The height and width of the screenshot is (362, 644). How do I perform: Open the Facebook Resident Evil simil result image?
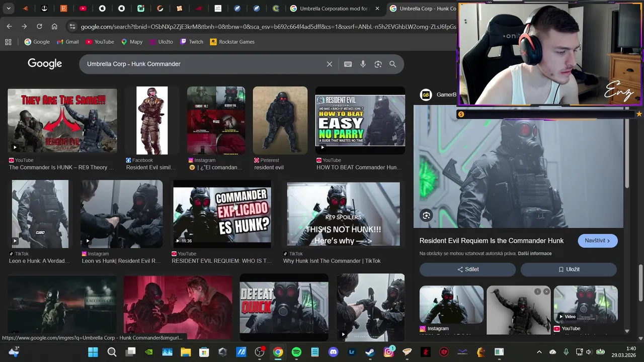coord(152,121)
